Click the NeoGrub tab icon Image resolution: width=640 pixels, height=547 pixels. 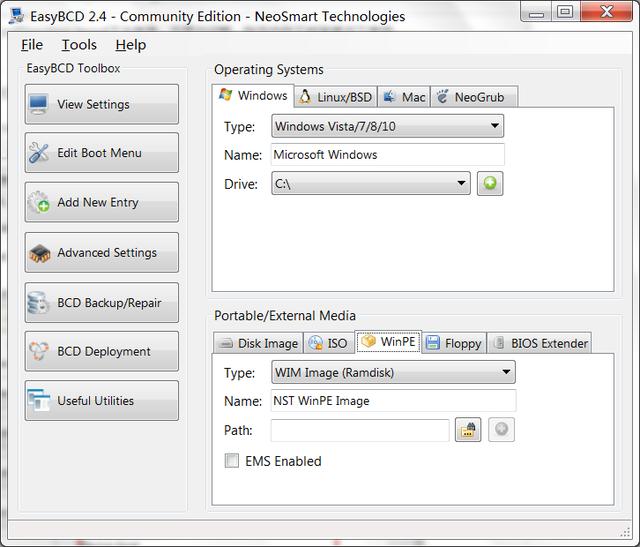click(442, 97)
